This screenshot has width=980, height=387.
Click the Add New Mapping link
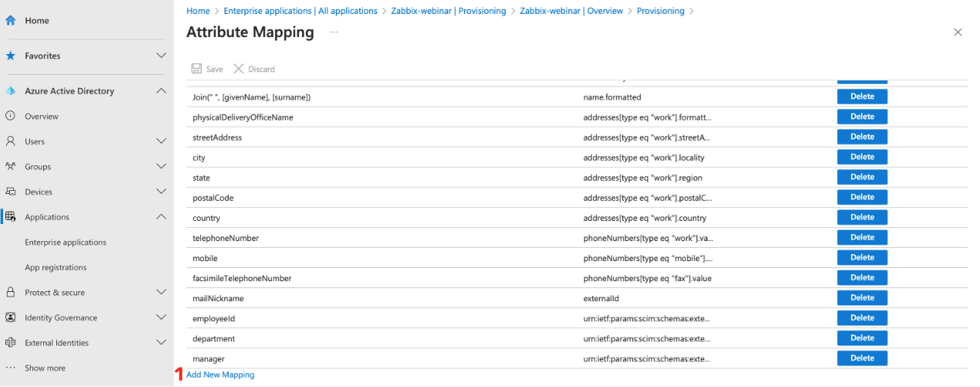tap(220, 375)
